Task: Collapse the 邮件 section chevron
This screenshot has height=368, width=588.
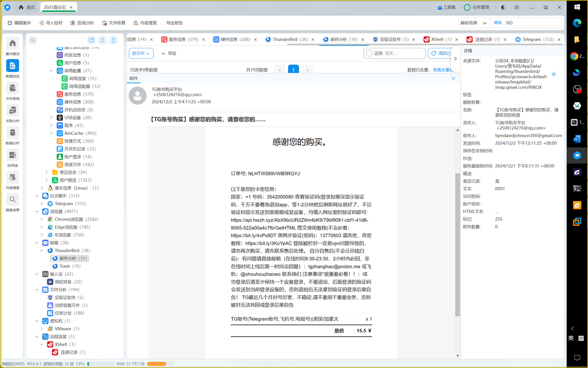Action: coord(453,78)
